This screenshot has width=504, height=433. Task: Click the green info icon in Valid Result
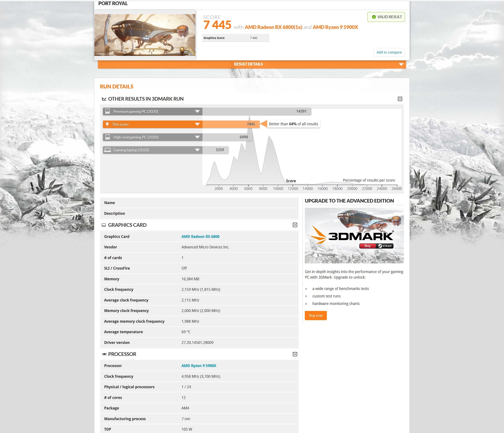tap(374, 17)
